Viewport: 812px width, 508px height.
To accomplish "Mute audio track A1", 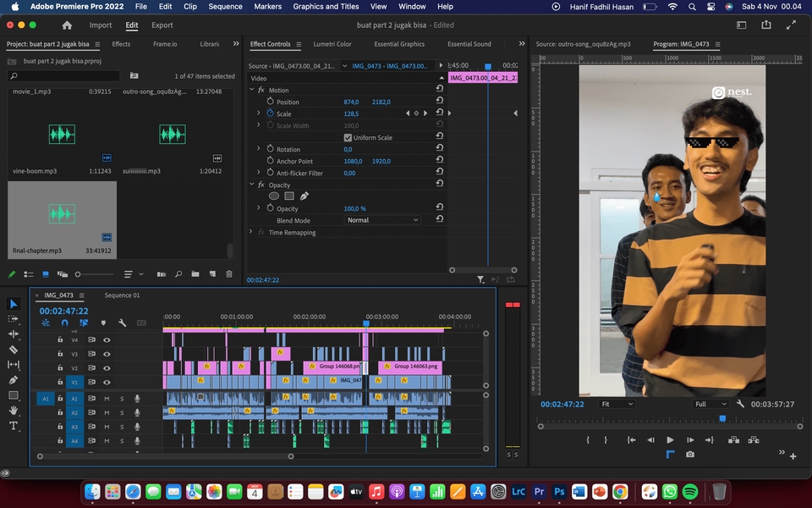I will click(107, 398).
